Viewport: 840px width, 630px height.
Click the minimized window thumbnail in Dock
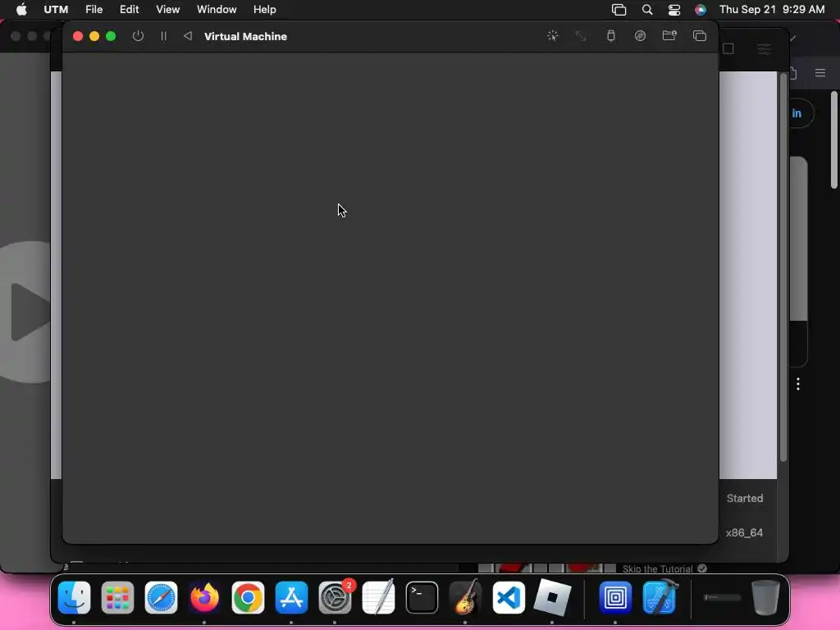point(722,597)
